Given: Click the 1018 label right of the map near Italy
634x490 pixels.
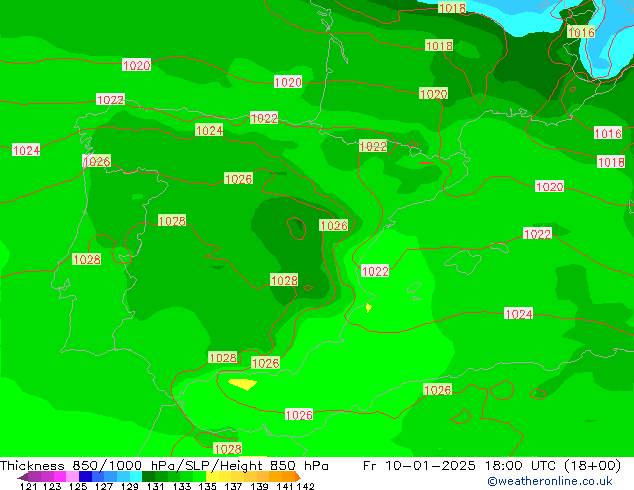Looking at the screenshot, I should (611, 162).
